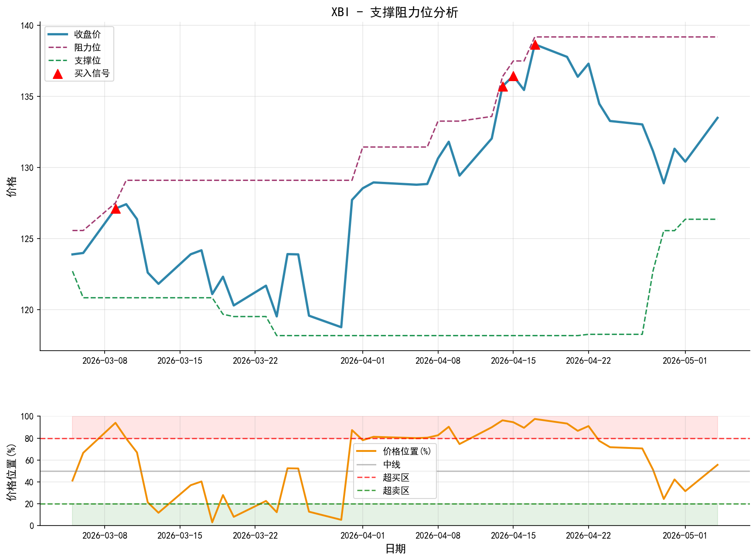Click the 2026-04-22 label under the price chart
The width and height of the screenshot is (756, 560).
(589, 361)
